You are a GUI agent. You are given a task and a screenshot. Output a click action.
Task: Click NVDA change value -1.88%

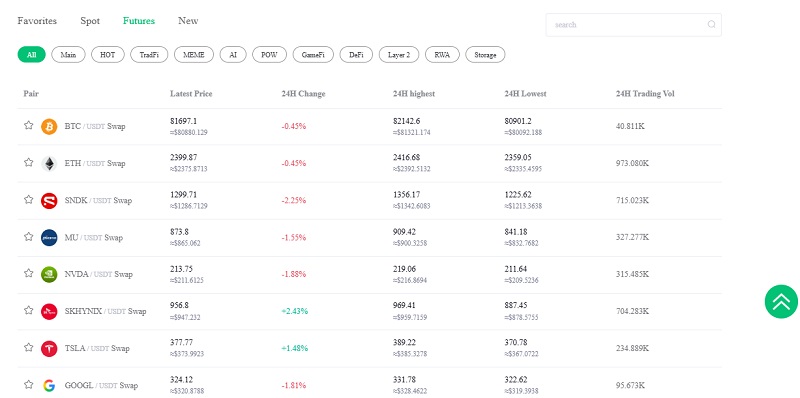(x=294, y=275)
